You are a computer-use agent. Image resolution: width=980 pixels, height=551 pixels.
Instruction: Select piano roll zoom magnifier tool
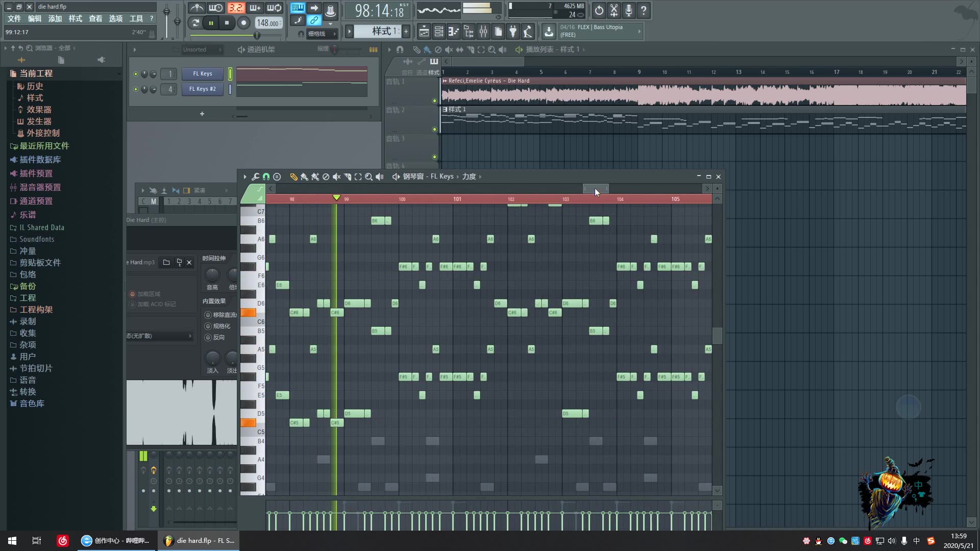tap(369, 177)
